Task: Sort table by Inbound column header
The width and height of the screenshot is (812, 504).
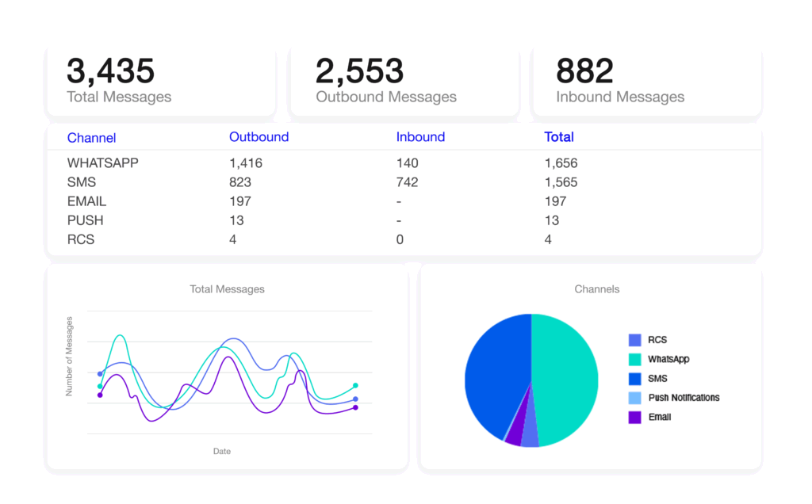Action: point(420,137)
